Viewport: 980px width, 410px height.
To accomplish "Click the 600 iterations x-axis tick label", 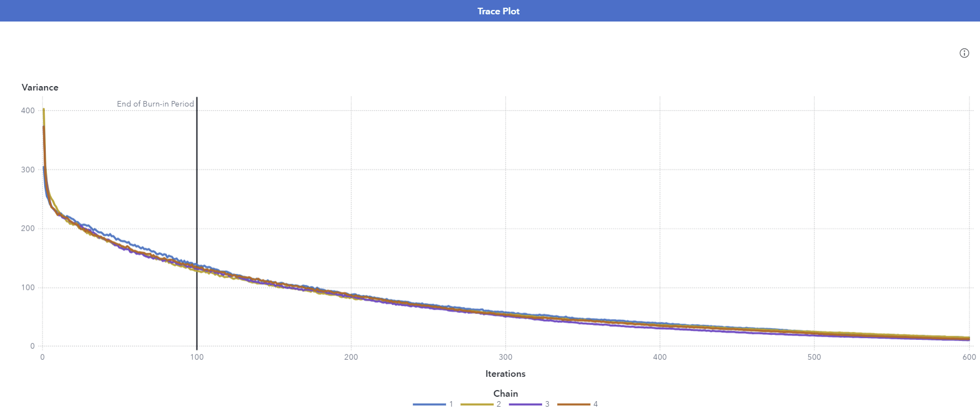I will click(969, 357).
